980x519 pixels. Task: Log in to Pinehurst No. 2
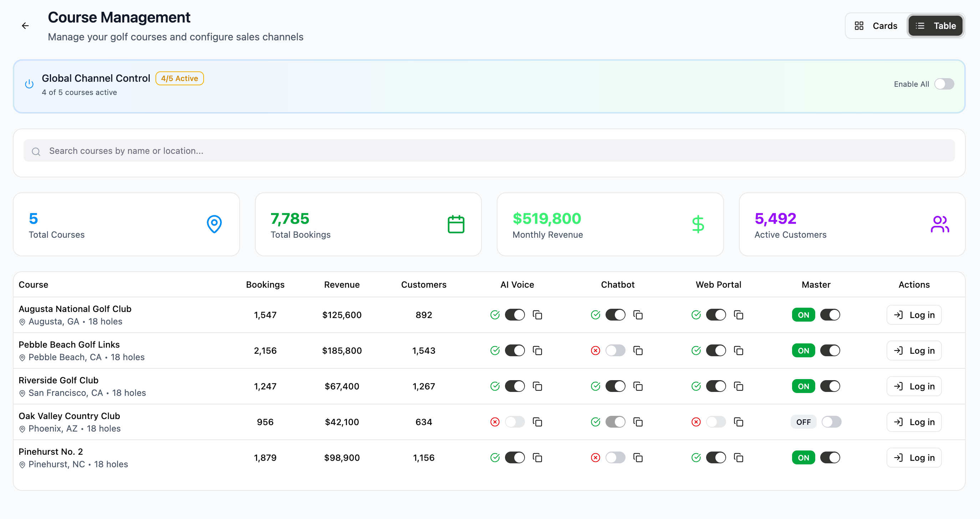914,458
